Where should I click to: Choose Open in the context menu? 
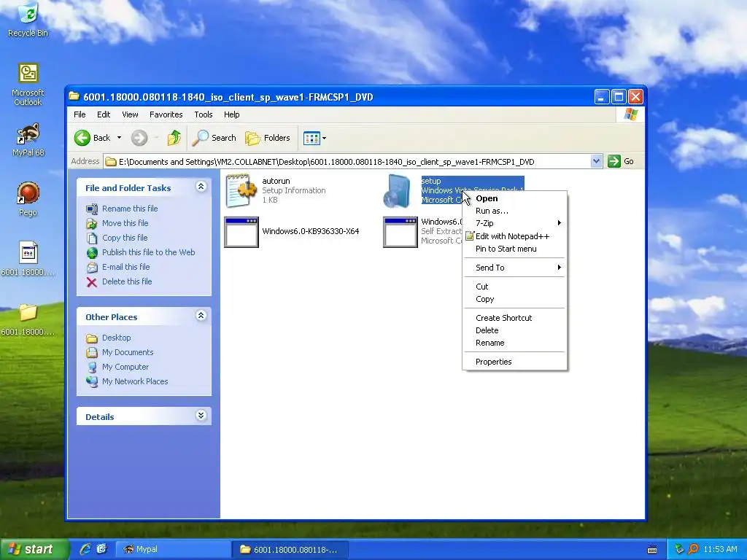pos(515,198)
